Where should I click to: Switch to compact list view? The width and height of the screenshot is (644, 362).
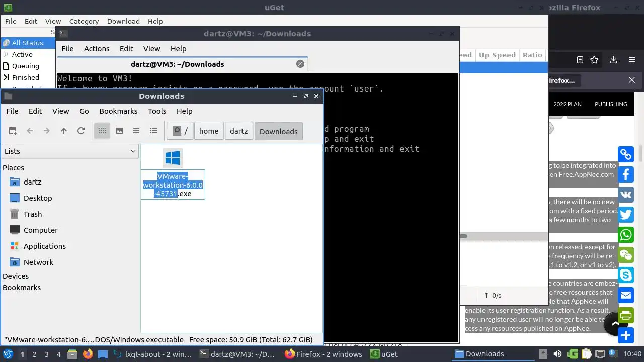(136, 131)
